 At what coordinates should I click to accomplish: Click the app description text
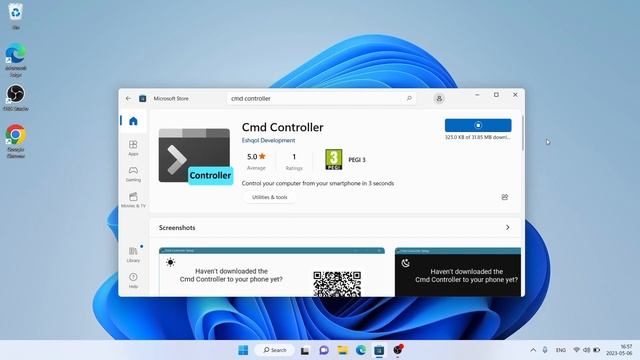(x=318, y=183)
